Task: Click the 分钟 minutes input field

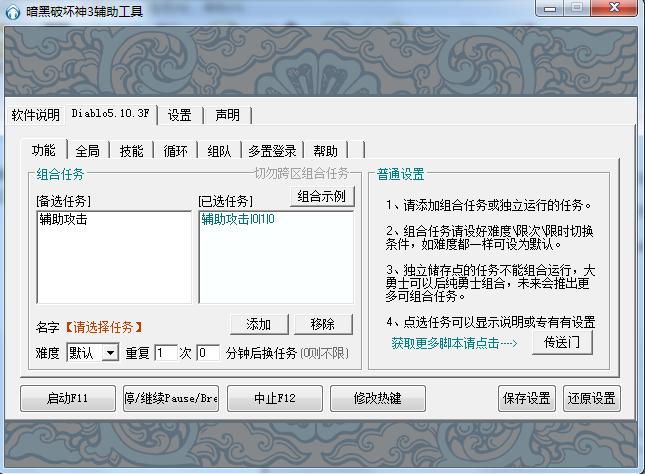Action: coord(208,353)
